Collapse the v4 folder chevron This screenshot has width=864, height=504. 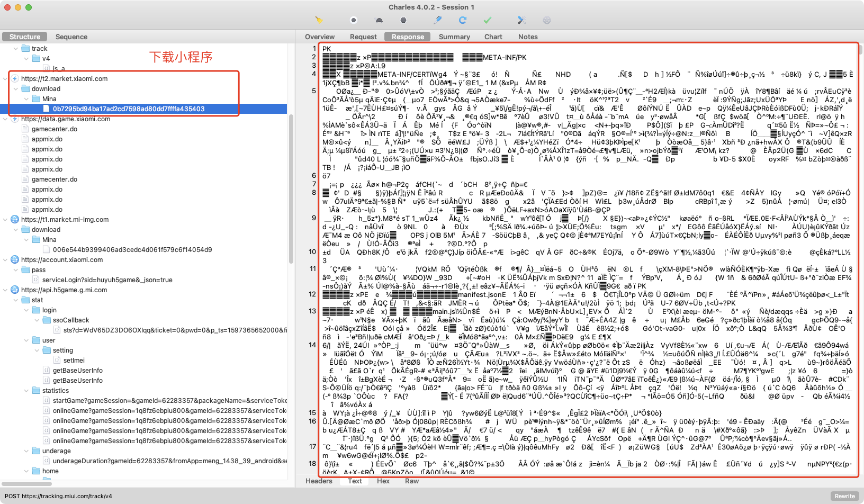point(26,59)
